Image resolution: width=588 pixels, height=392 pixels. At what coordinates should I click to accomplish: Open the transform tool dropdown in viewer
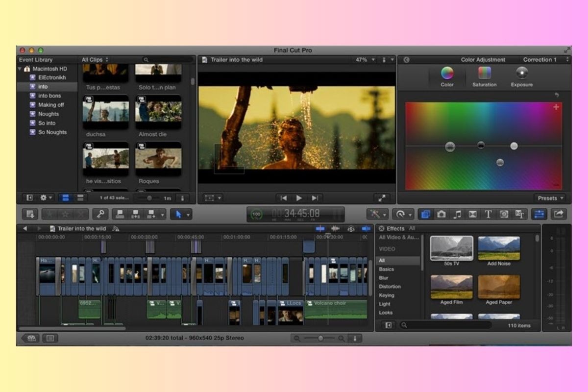point(213,198)
